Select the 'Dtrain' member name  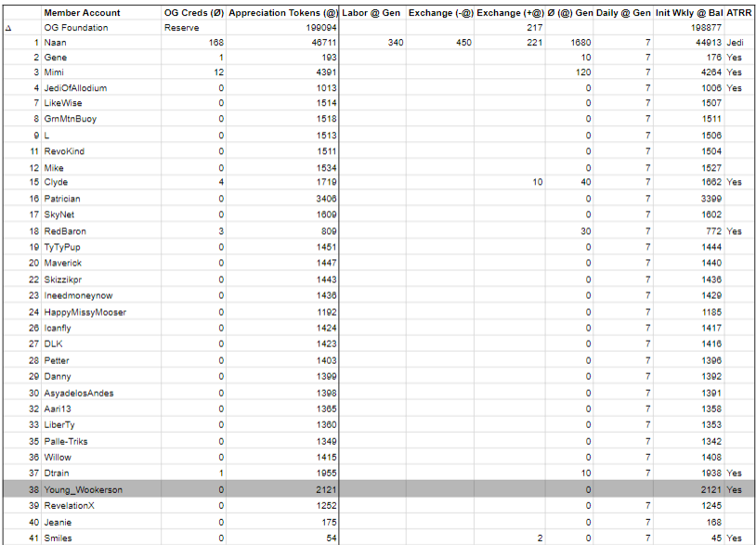coord(57,474)
